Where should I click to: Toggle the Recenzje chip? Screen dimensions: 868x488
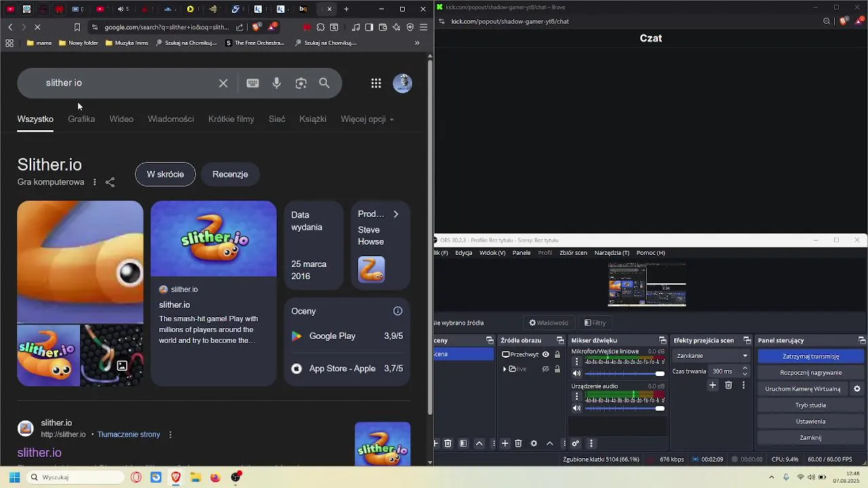coord(231,174)
